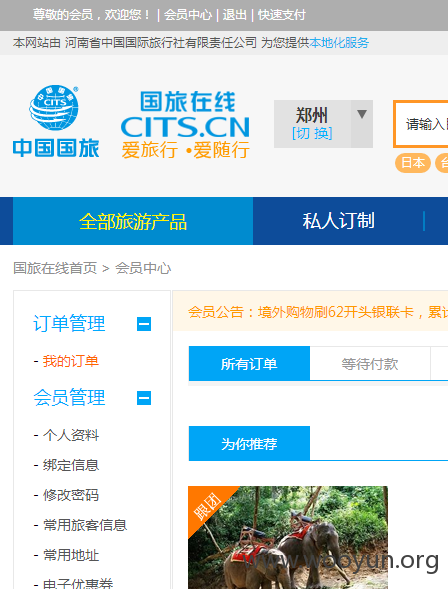
Task: Click the 日本 hot keyword tag
Action: pyautogui.click(x=413, y=163)
